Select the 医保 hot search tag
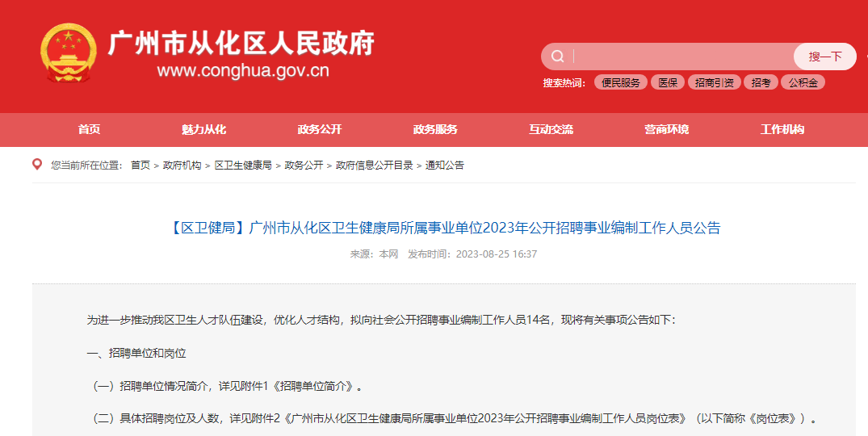 coord(668,82)
